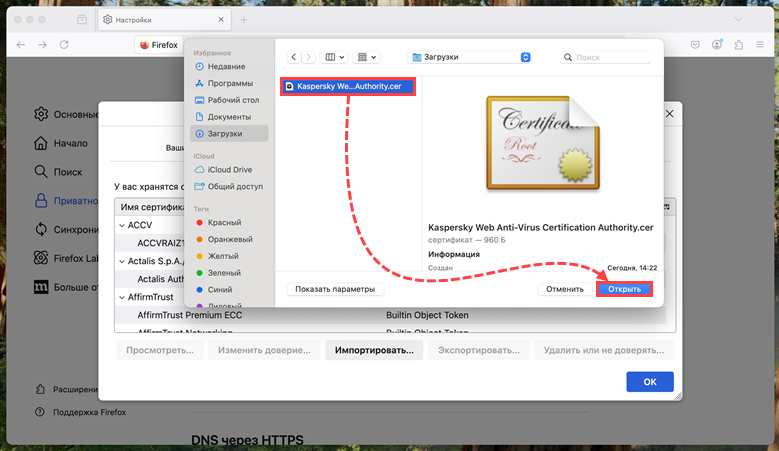Open the Pocket save icon
Image resolution: width=779 pixels, height=451 pixels.
(695, 45)
